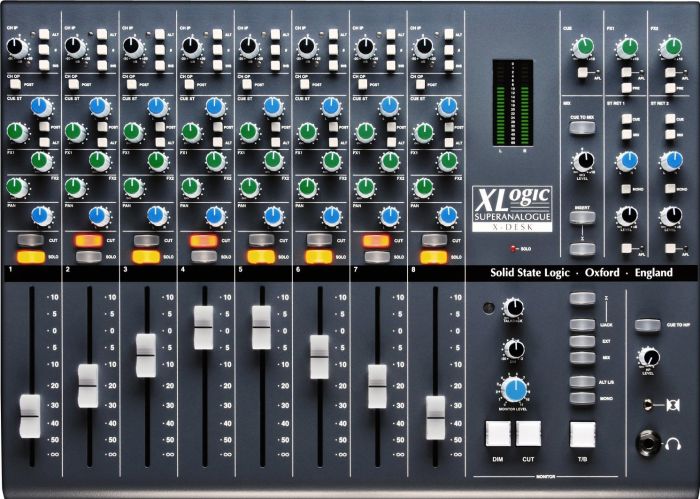This screenshot has width=700, height=499.
Task: Click channel 4 fader cap
Action: click(x=204, y=328)
